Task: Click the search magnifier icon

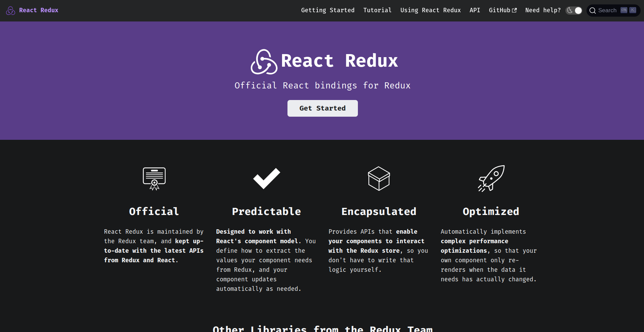Action: click(x=593, y=11)
